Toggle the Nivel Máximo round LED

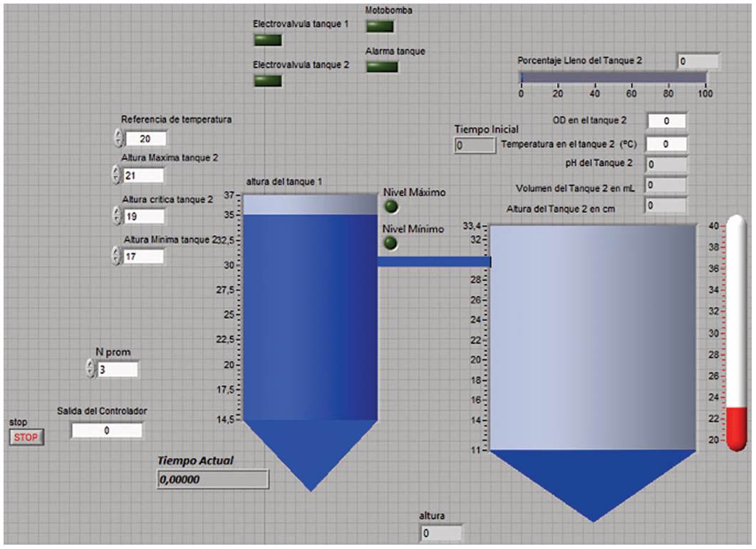click(390, 207)
